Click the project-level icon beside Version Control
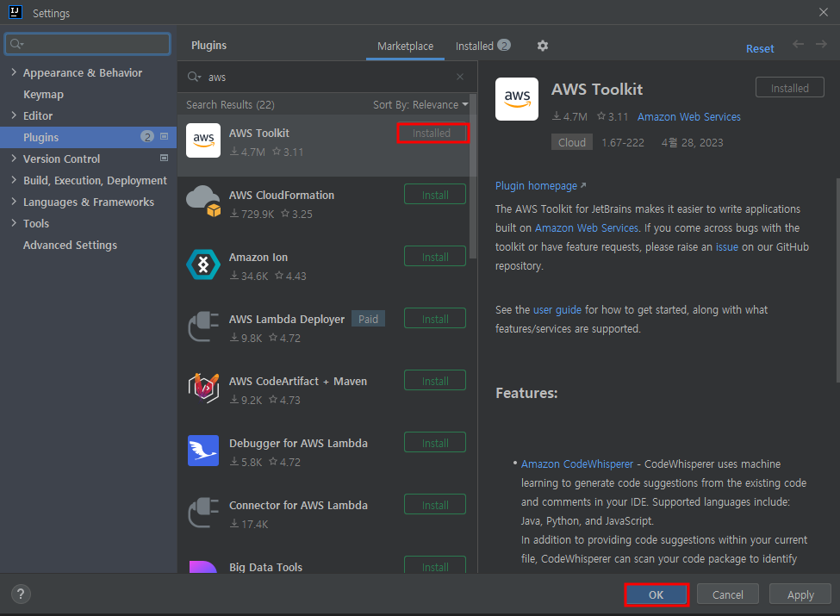Screen dimensions: 840x616 [x=165, y=158]
